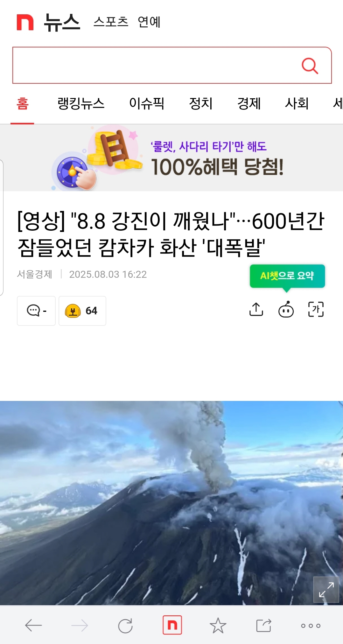Click the AI챗으로 요약 green tooltip

[287, 276]
